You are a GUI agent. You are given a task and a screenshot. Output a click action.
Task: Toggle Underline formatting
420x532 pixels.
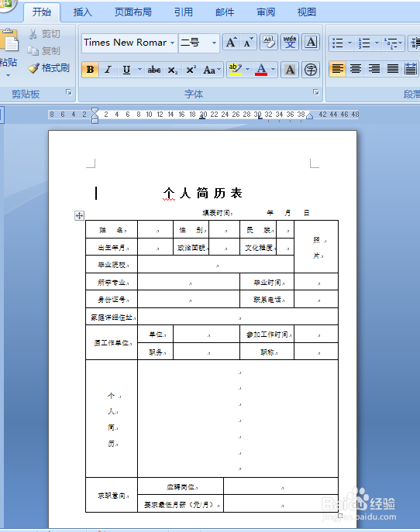click(126, 70)
